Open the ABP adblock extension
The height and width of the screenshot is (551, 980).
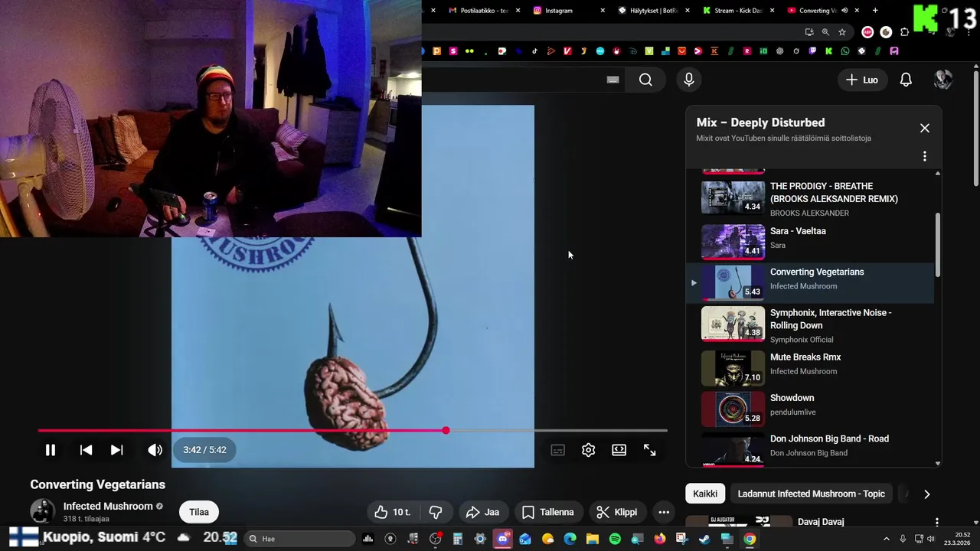tap(867, 32)
